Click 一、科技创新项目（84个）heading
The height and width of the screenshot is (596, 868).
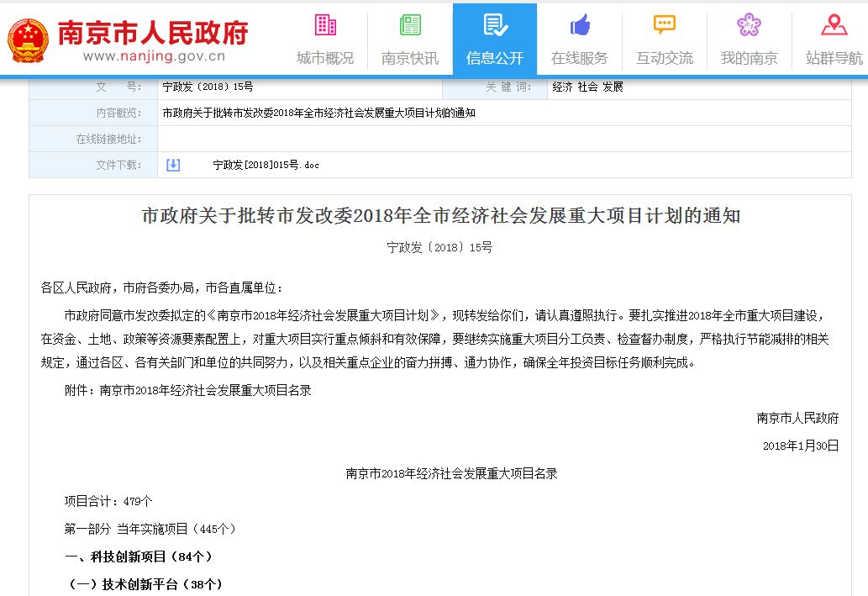click(138, 556)
